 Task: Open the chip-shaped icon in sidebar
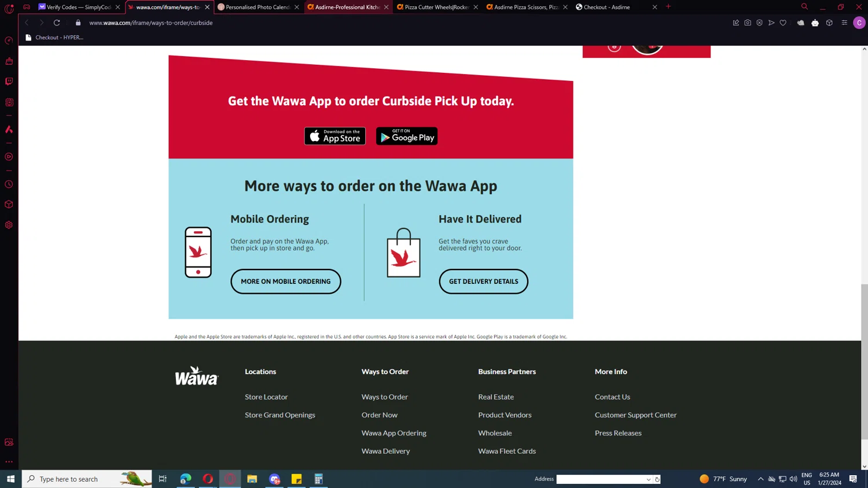coord(9,102)
